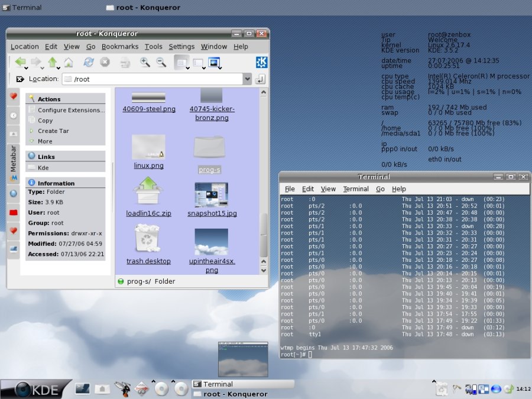
Task: Open the bottom Services sidebar tab
Action: [x=13, y=249]
